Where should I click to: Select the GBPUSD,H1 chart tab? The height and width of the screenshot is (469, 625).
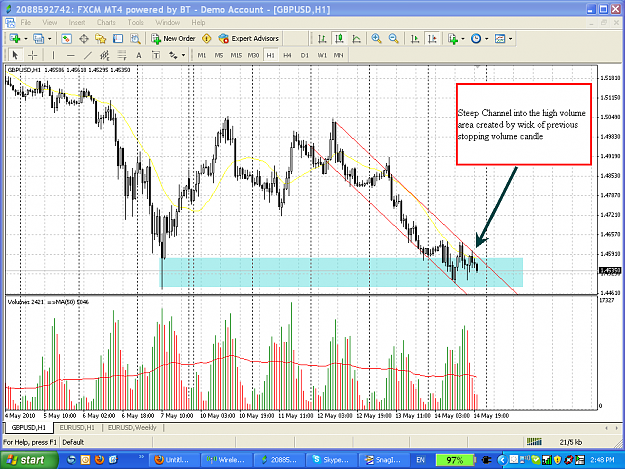(29, 428)
